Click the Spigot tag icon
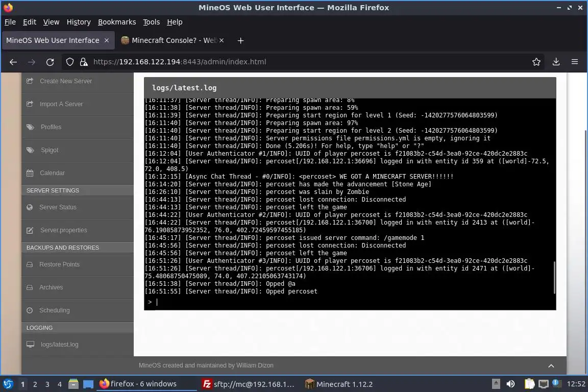588x392 pixels. (30, 150)
